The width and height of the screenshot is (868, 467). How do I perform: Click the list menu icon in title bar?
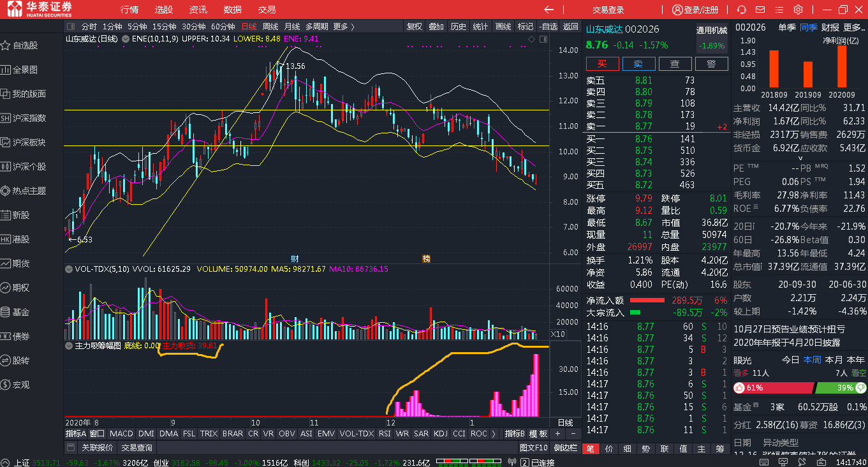779,10
